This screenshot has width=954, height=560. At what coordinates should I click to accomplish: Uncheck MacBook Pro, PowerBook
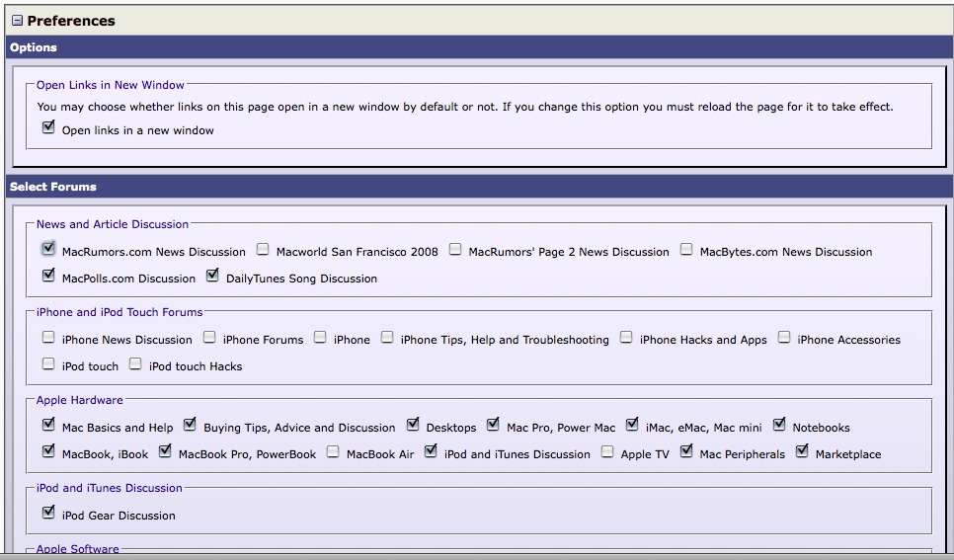(x=165, y=451)
